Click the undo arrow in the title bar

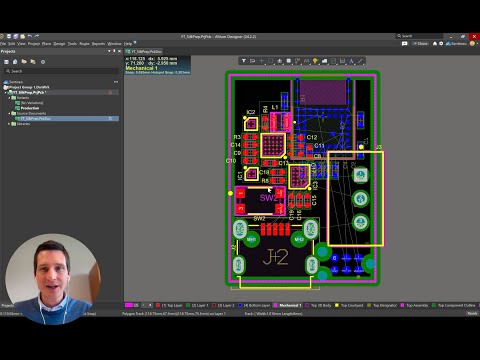(30, 36)
